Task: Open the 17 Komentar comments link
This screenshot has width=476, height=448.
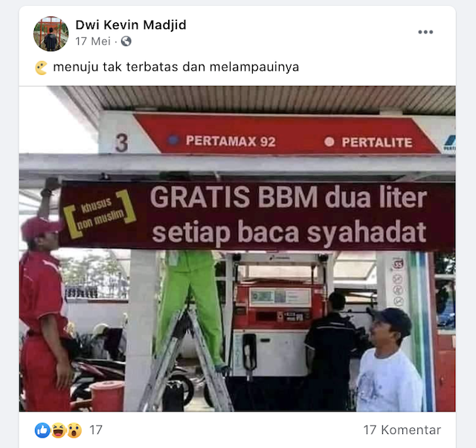Action: click(x=402, y=430)
